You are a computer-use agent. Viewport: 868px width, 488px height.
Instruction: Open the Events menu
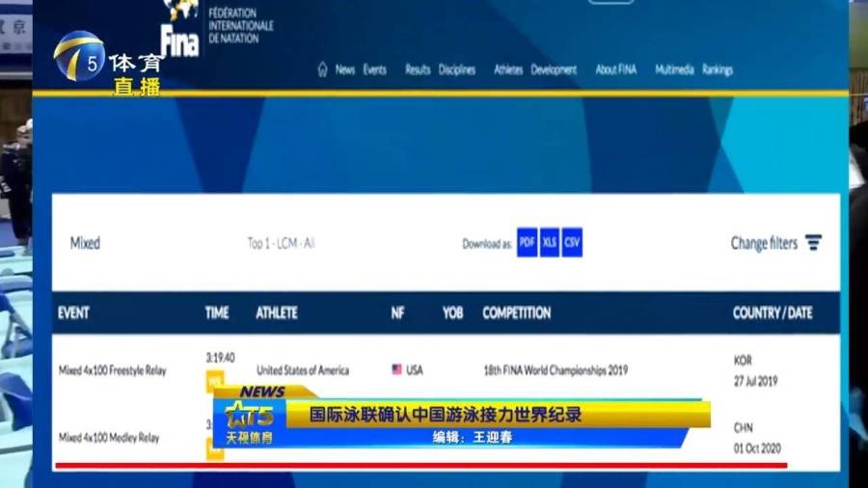point(375,69)
